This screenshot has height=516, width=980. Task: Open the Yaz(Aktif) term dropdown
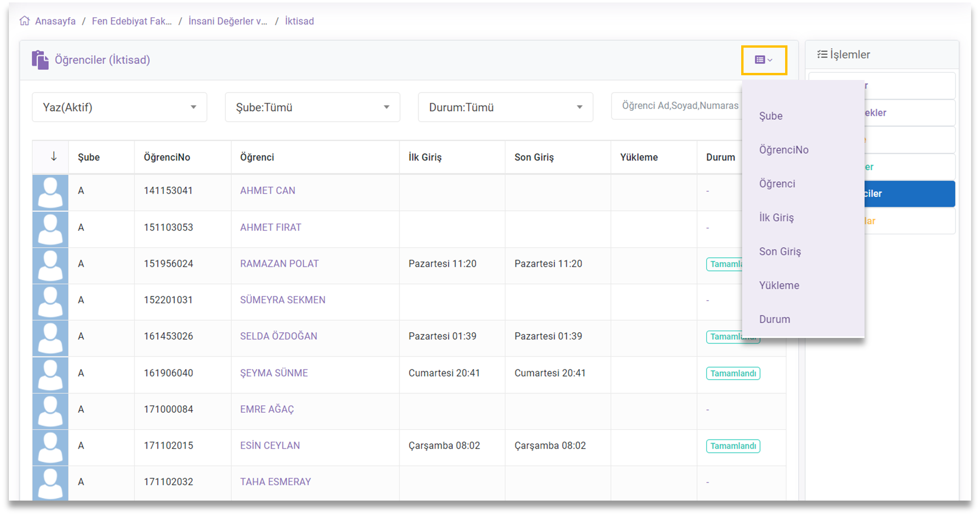[x=119, y=107]
